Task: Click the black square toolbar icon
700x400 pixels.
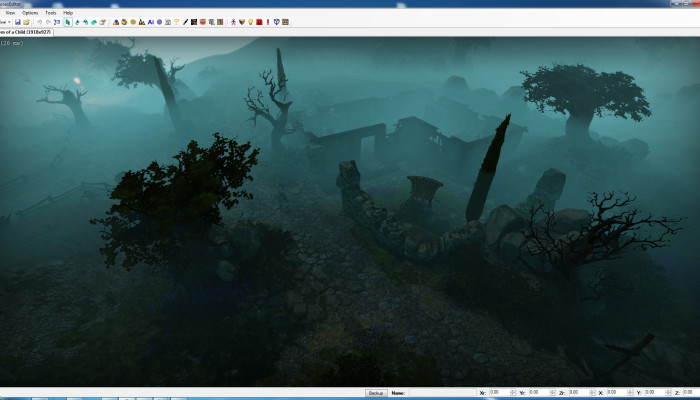Action: click(x=194, y=22)
